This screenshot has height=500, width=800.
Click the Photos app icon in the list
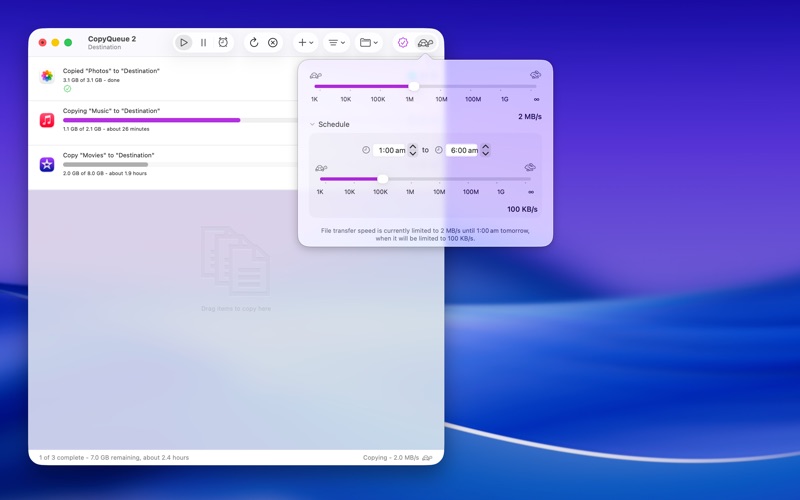click(47, 76)
